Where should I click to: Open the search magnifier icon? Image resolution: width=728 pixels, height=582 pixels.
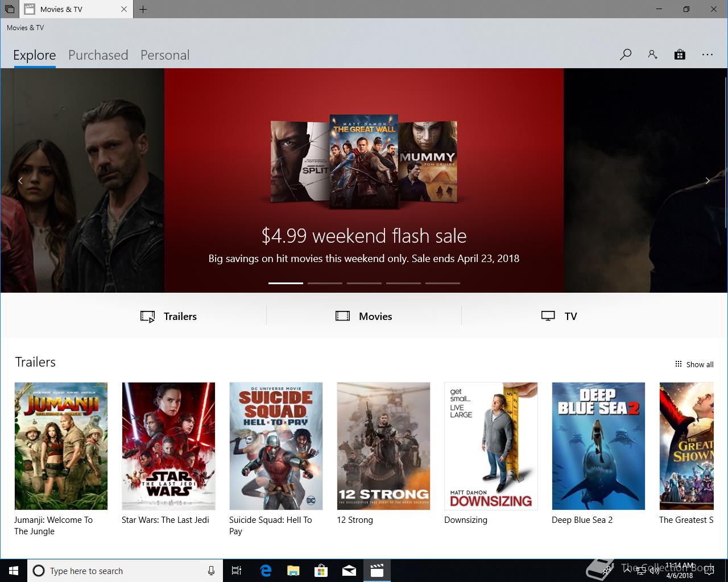626,55
